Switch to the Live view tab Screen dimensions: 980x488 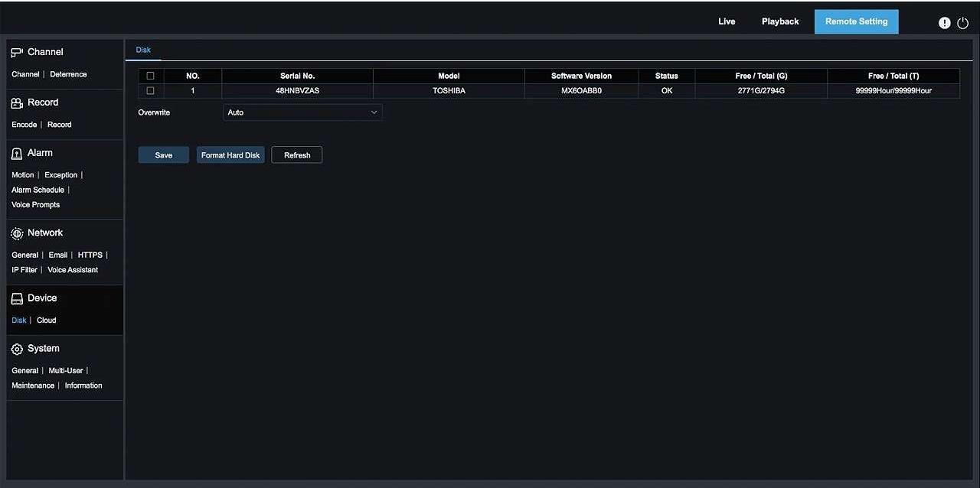click(x=727, y=21)
